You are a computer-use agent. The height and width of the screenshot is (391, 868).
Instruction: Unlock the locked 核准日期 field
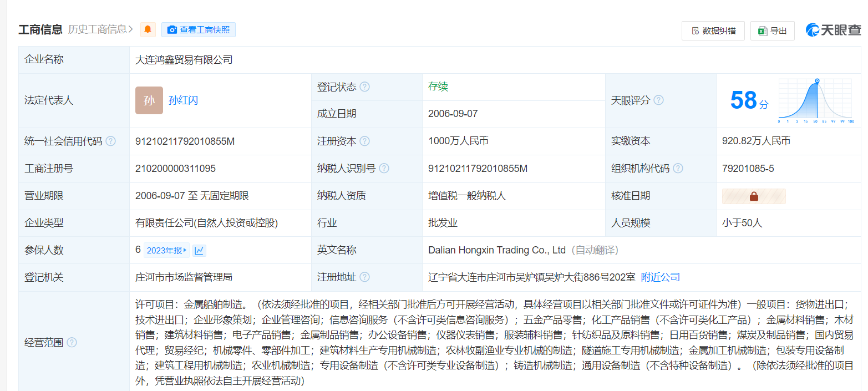[754, 196]
